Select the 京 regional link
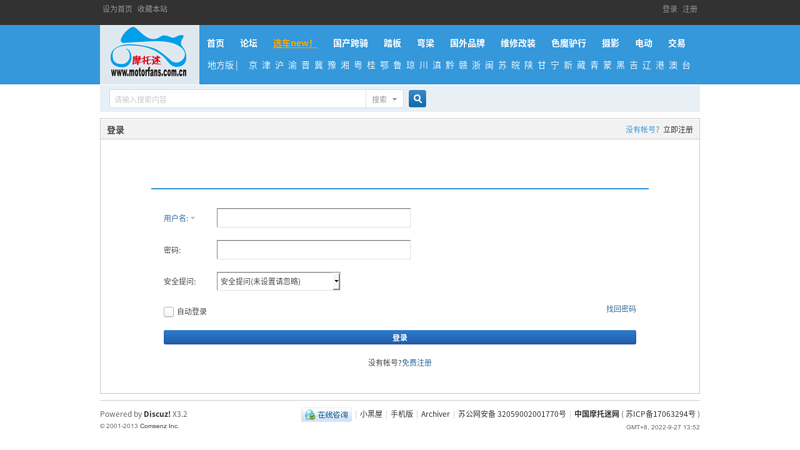Viewport: 800px width, 450px height. (253, 65)
